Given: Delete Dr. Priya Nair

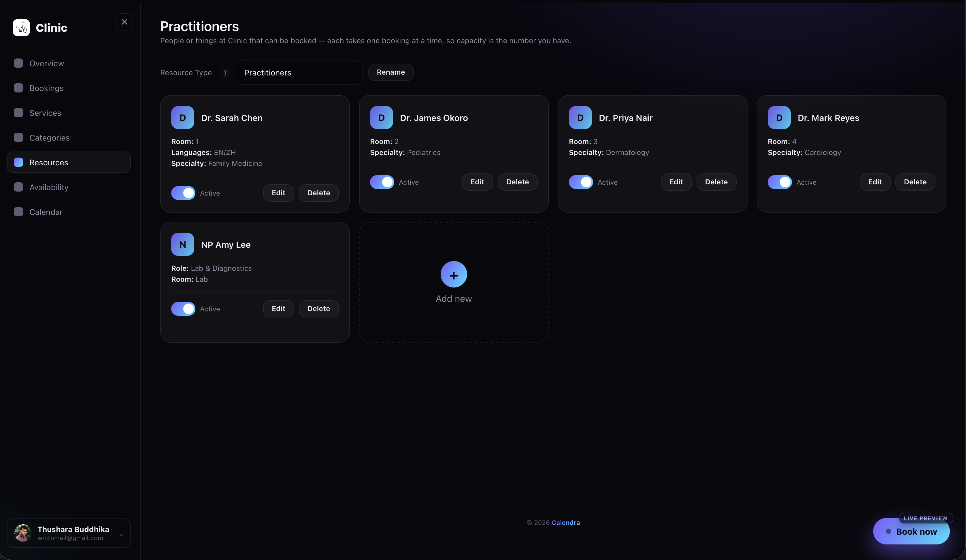Looking at the screenshot, I should pyautogui.click(x=716, y=182).
